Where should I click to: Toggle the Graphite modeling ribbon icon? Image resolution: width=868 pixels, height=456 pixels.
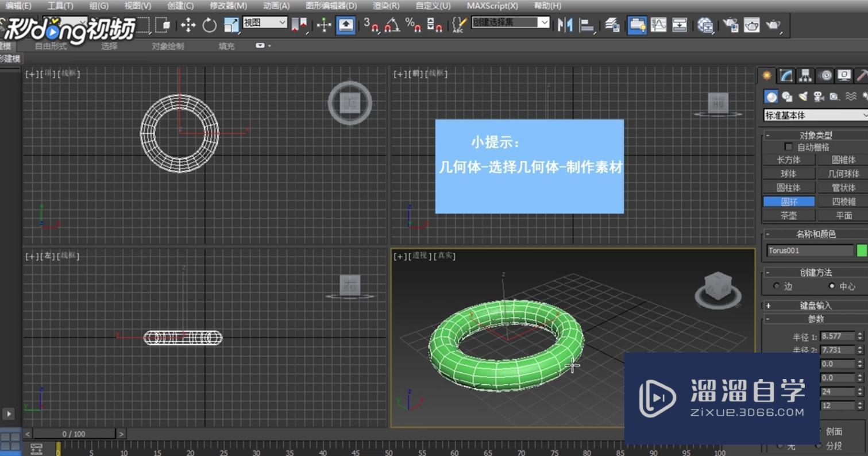click(637, 25)
